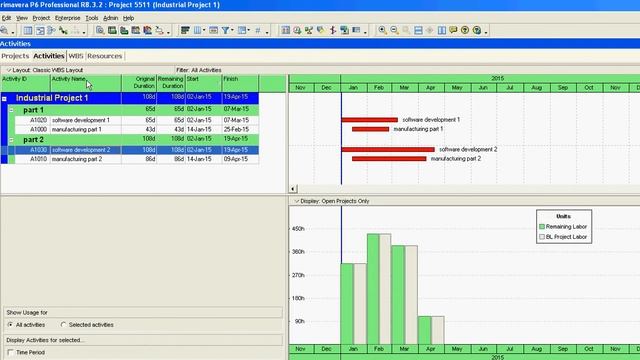The width and height of the screenshot is (640, 360).
Task: Click the split horizontal layout icon
Action: point(418,30)
